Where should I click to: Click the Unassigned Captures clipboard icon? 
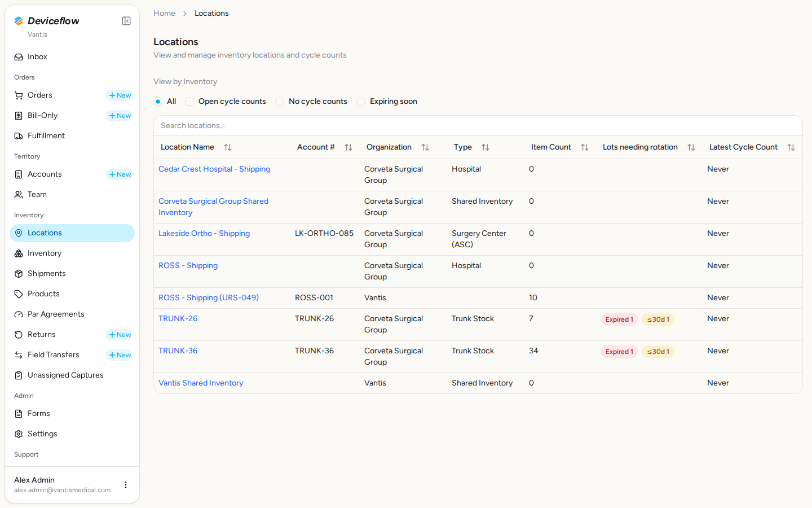point(19,375)
